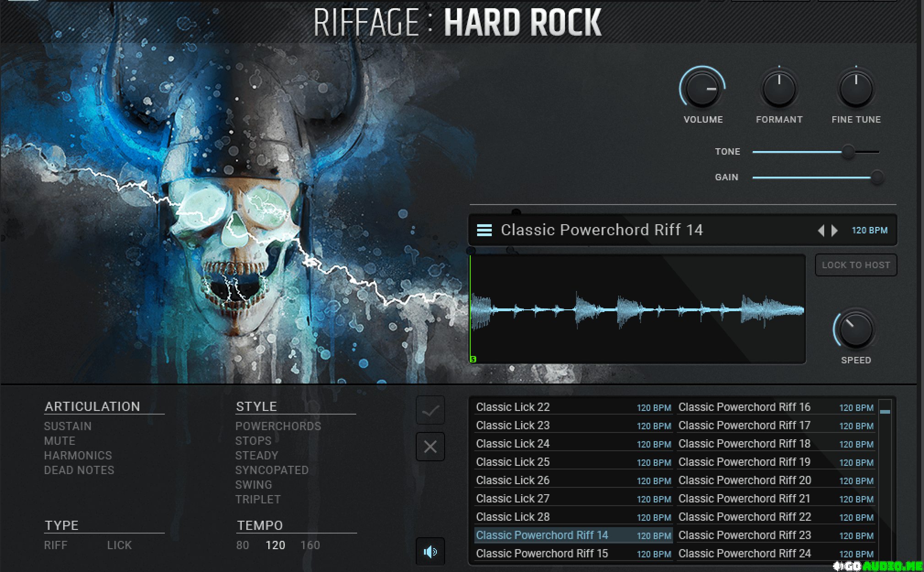The width and height of the screenshot is (924, 572).
Task: Enable the Sustain articulation filter
Action: pos(68,426)
